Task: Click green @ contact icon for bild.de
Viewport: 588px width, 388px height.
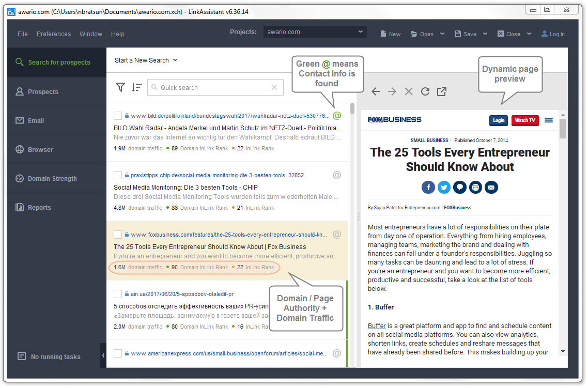Action: click(x=337, y=116)
